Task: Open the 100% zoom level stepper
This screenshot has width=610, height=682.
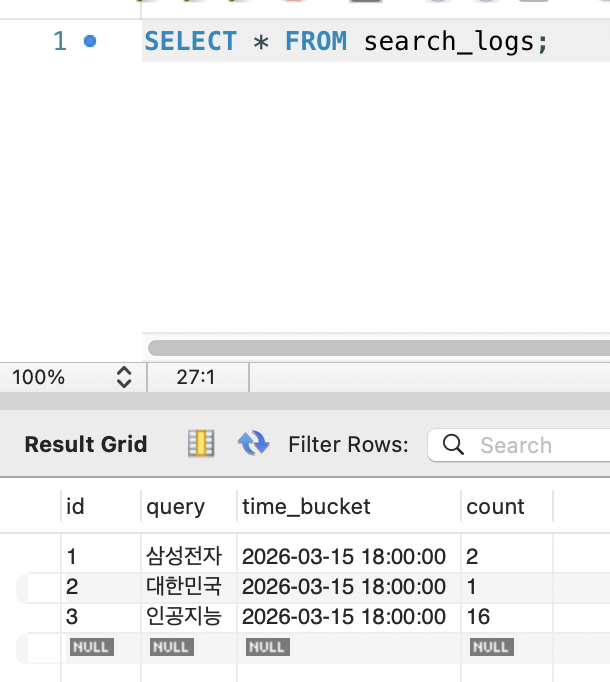Action: pyautogui.click(x=124, y=377)
